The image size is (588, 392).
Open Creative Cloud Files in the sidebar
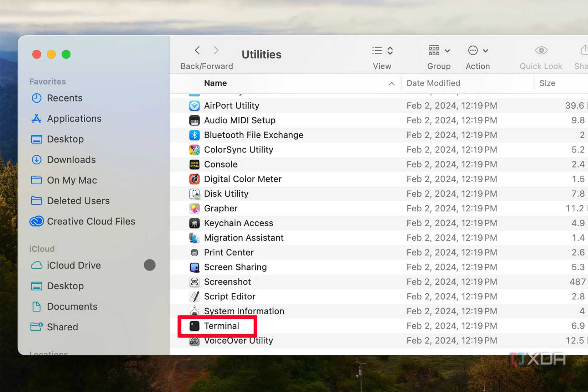coord(91,221)
